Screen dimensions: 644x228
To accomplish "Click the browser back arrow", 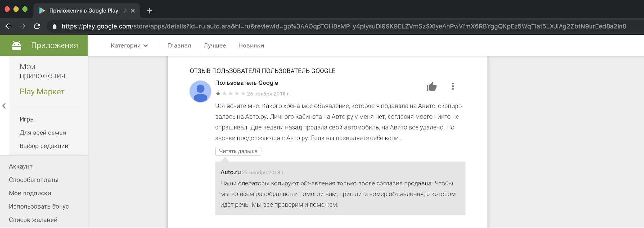I will [8, 26].
